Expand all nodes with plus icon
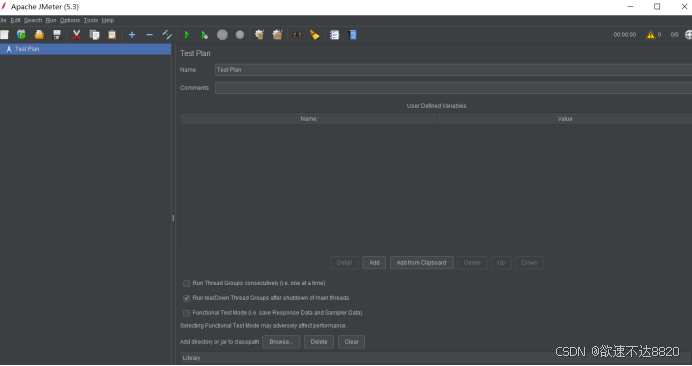The image size is (692, 366). (x=132, y=34)
